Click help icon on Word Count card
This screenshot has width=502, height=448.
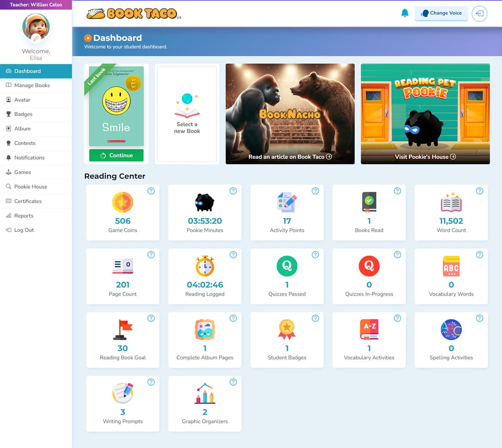(479, 191)
